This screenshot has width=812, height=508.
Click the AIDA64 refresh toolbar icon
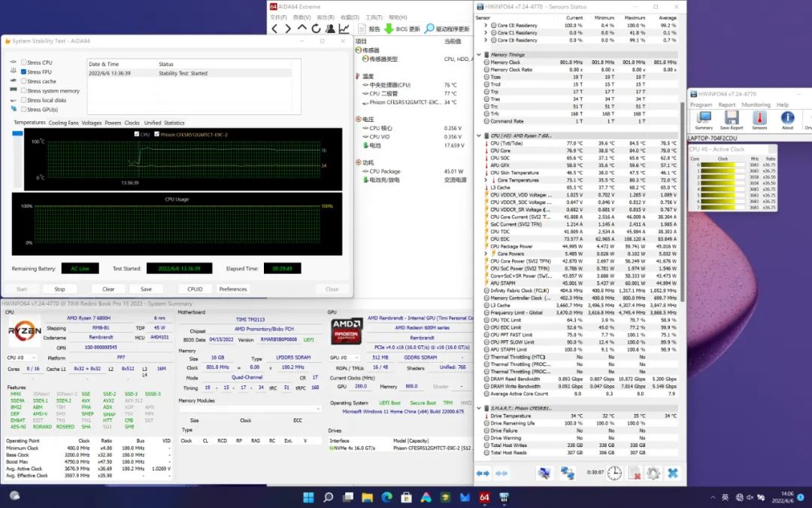316,29
